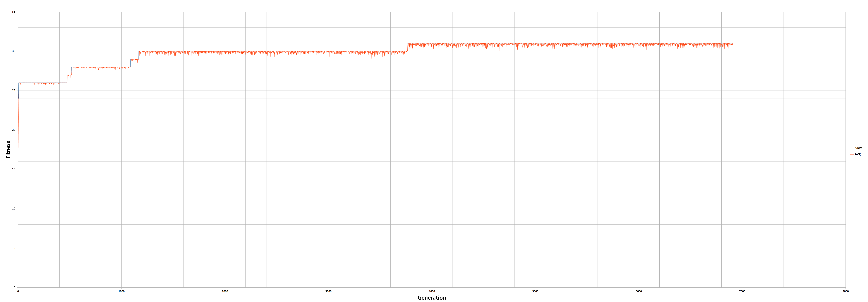This screenshot has height=302, width=868.
Task: Click the red Avg legend line marker
Action: click(x=852, y=154)
